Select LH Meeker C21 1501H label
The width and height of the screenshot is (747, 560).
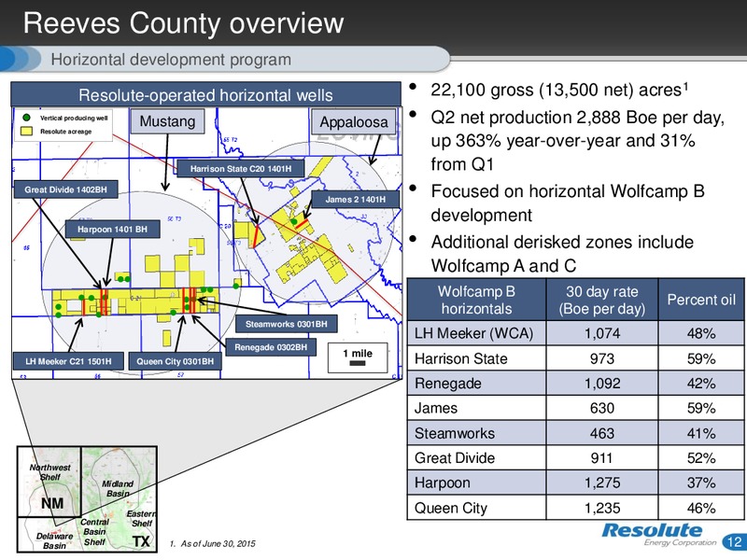[68, 361]
